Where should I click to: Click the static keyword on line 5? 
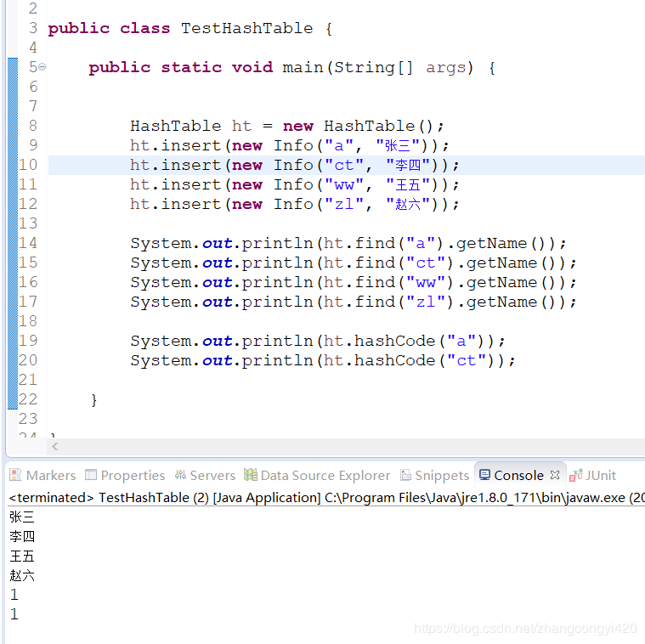[x=191, y=67]
